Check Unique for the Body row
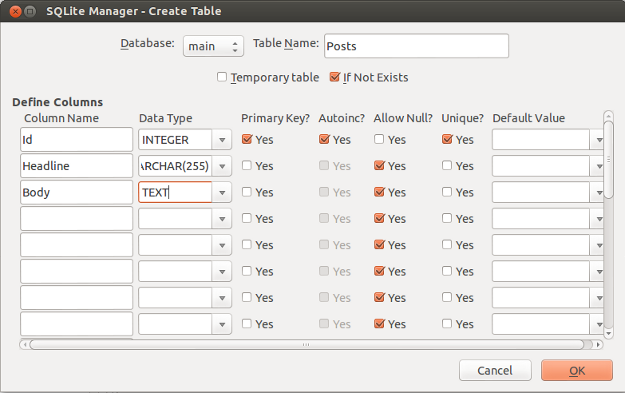 pos(447,191)
